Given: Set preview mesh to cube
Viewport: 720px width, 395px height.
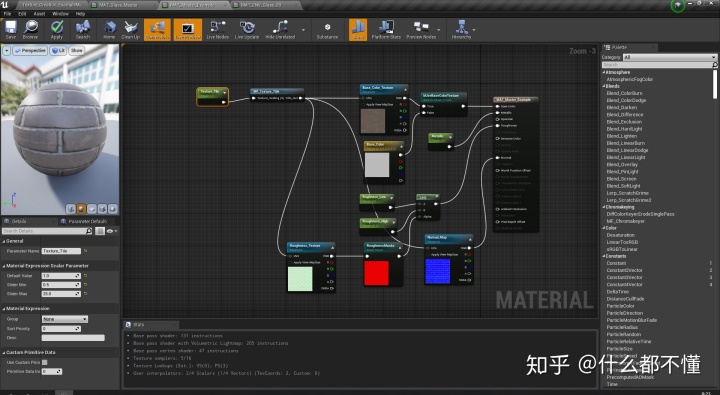Looking at the screenshot, I should tap(102, 209).
